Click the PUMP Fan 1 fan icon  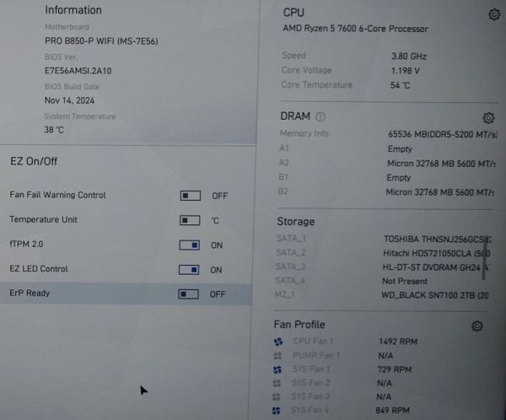[x=277, y=356]
